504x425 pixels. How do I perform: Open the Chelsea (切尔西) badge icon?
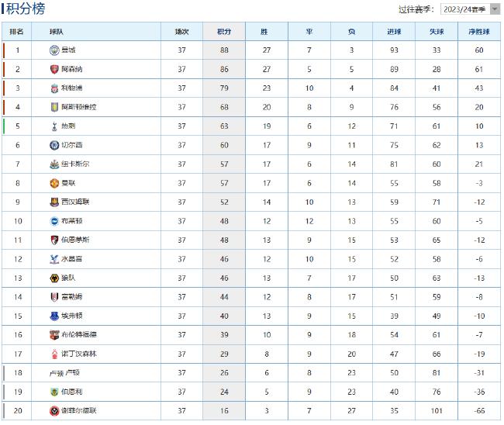(54, 145)
